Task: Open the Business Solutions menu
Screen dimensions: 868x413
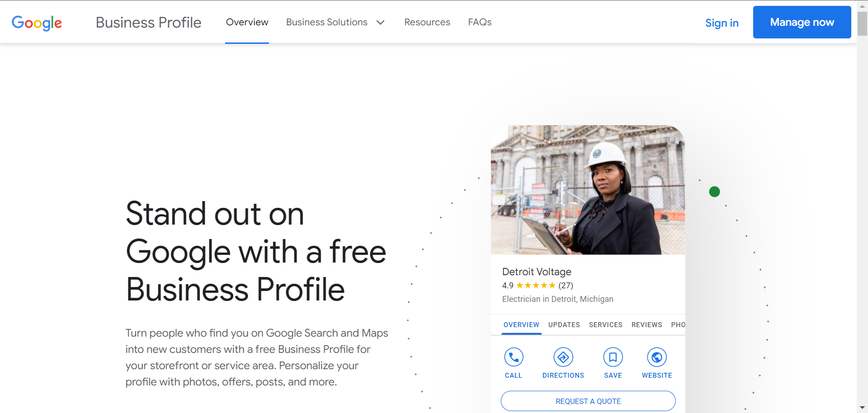Action: 326,22
